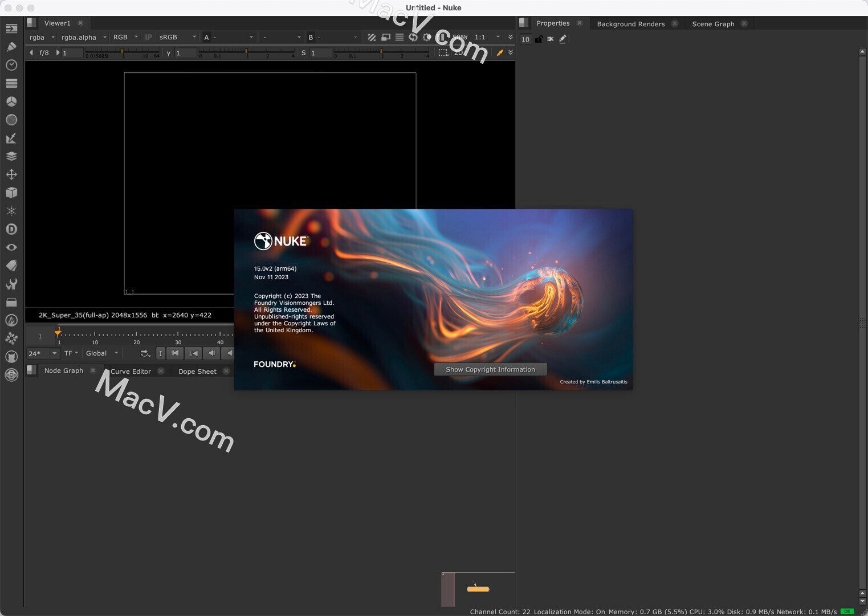The image size is (868, 616).
Task: Switch to the Dope Sheet tab
Action: tap(197, 371)
